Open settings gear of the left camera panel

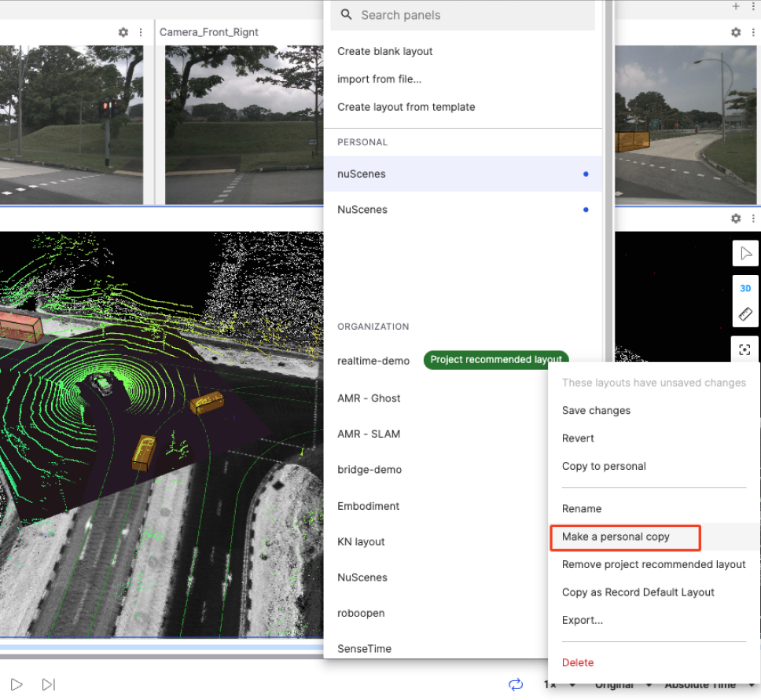[x=123, y=32]
